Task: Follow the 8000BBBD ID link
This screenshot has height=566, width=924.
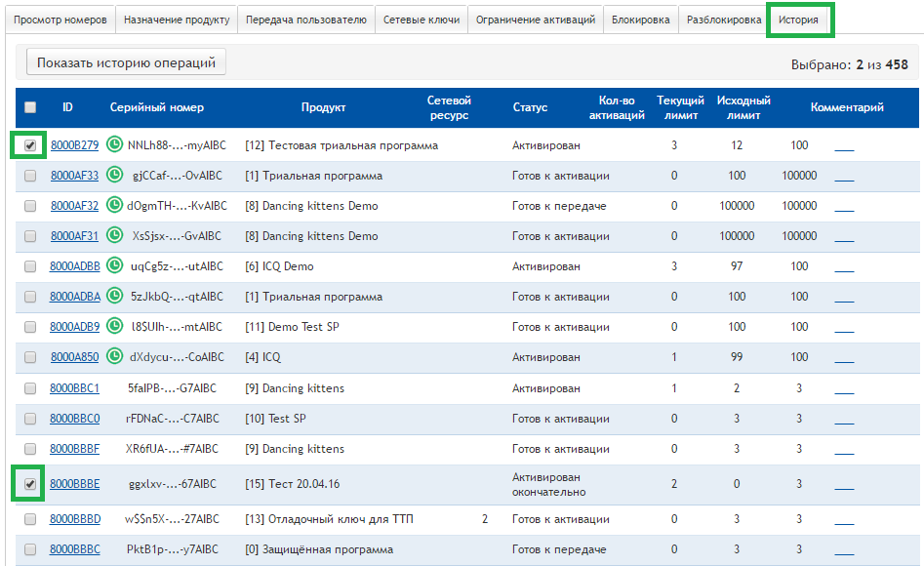Action: (74, 519)
